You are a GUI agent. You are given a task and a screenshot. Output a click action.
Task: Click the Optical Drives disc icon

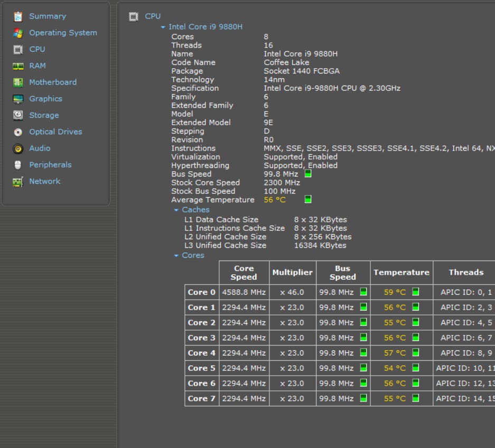tap(18, 132)
